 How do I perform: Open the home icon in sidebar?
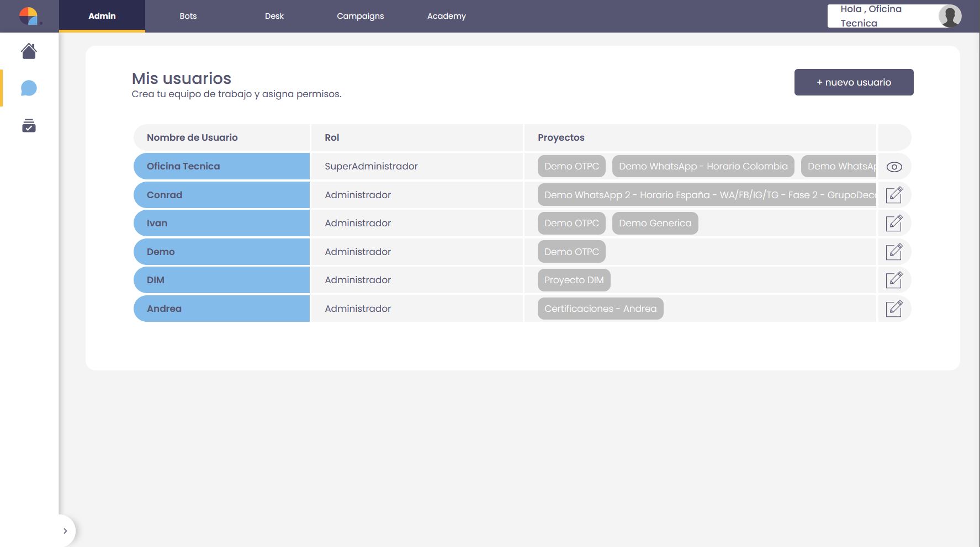(29, 51)
